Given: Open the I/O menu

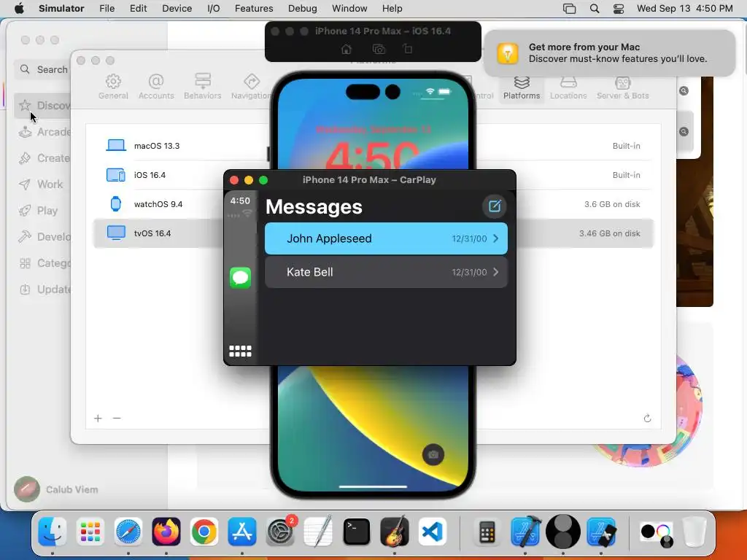Looking at the screenshot, I should point(214,9).
